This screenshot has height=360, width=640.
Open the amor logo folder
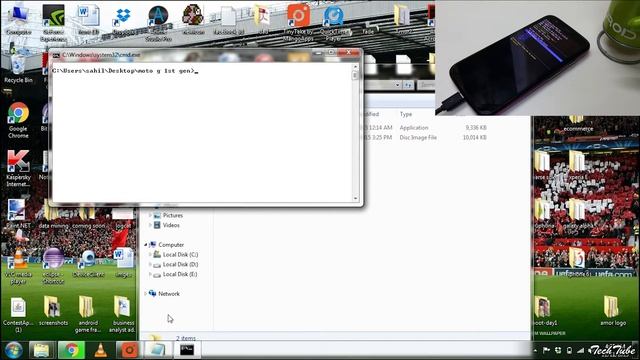(x=612, y=311)
